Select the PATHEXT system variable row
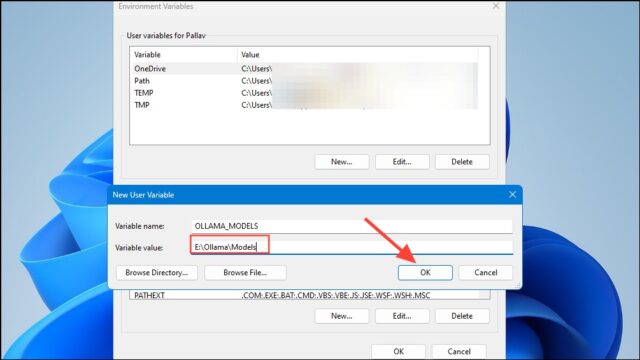The height and width of the screenshot is (360, 640). pos(304,295)
